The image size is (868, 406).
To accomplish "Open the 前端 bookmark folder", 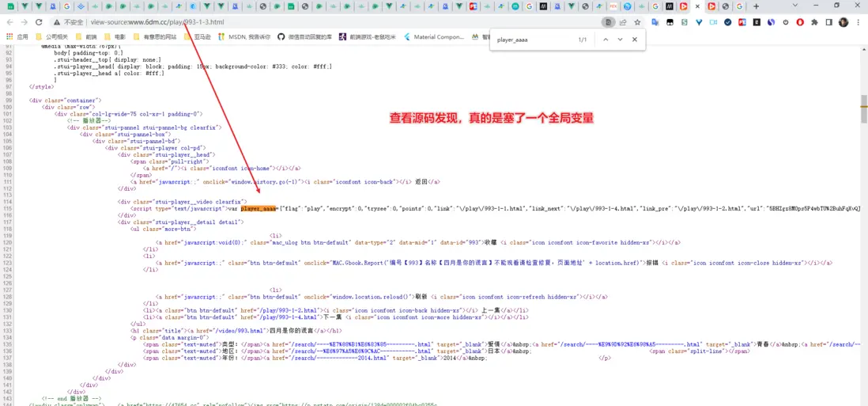I will click(x=86, y=37).
